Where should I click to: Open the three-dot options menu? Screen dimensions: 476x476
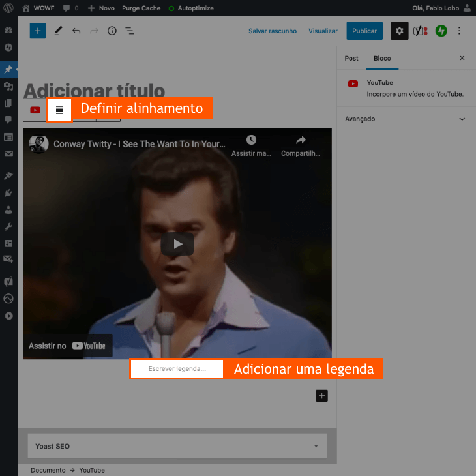coord(459,31)
